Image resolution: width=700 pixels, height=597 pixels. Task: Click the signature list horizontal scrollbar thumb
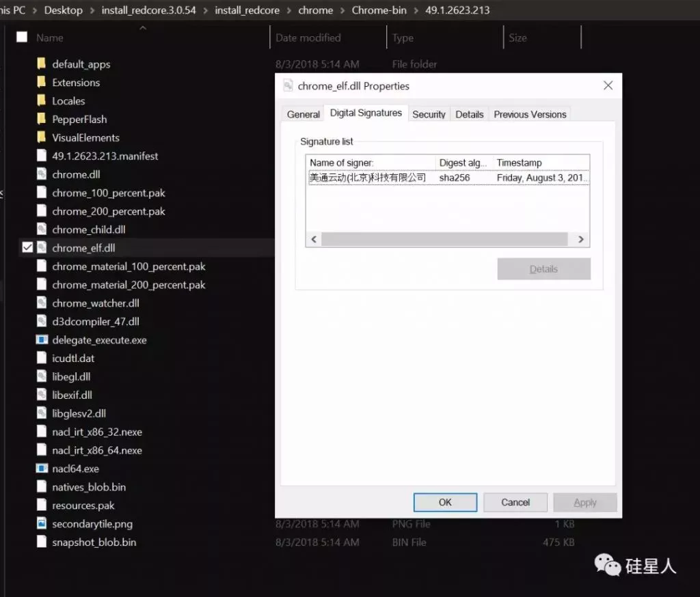pyautogui.click(x=444, y=239)
